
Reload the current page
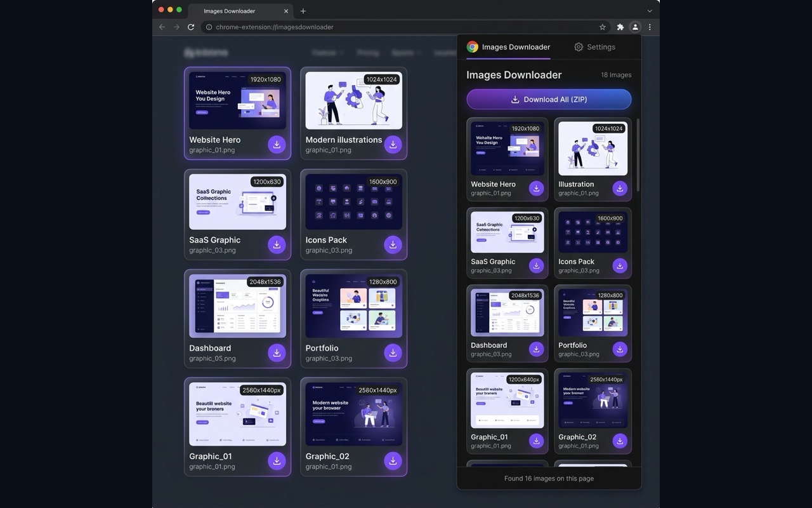pyautogui.click(x=191, y=27)
